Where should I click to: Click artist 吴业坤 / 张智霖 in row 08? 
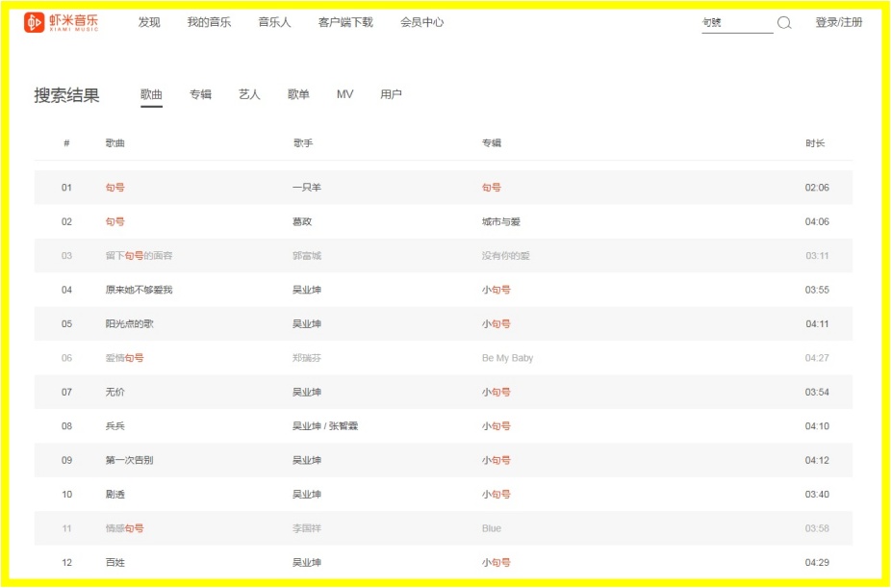[x=325, y=426]
